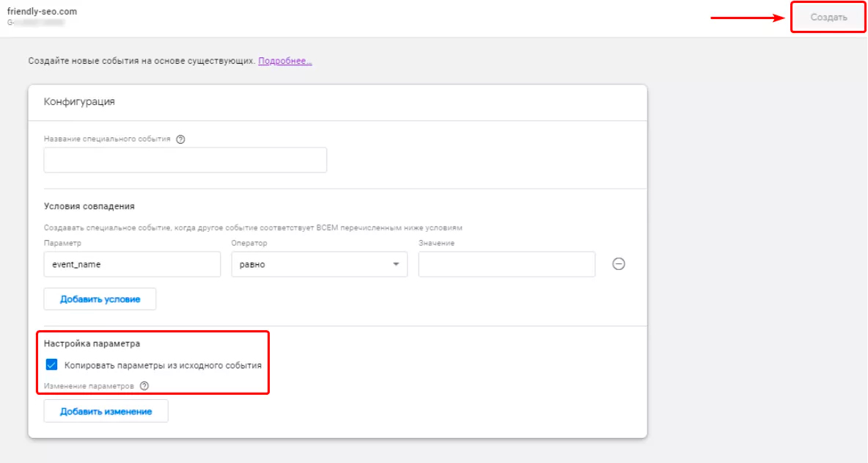Focus the custom event name field
868x463 pixels.
pyautogui.click(x=185, y=160)
